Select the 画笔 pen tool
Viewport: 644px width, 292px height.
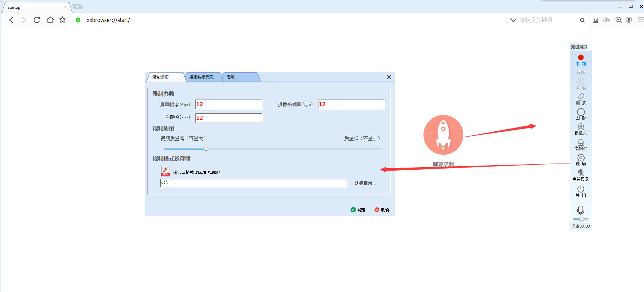pyautogui.click(x=581, y=99)
